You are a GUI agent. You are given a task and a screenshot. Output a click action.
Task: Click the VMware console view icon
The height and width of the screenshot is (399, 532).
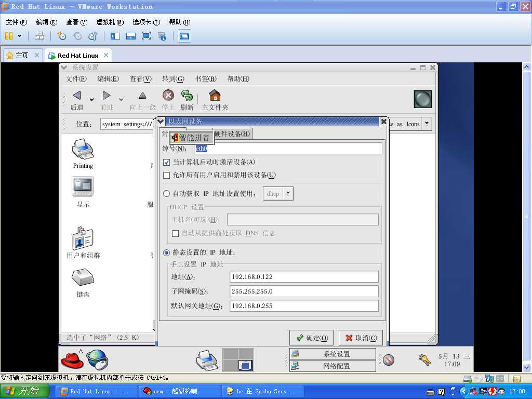(130, 36)
